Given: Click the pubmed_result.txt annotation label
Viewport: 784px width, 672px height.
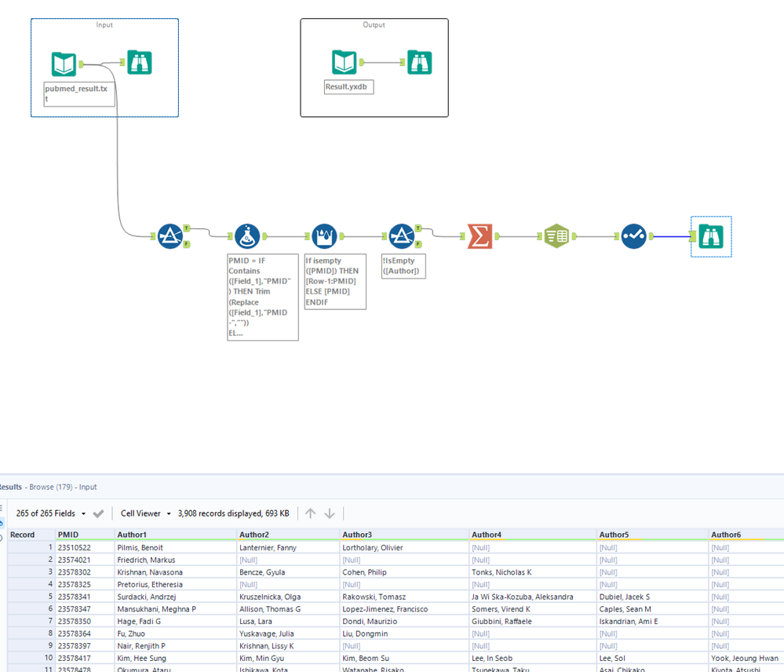Looking at the screenshot, I should 79,94.
